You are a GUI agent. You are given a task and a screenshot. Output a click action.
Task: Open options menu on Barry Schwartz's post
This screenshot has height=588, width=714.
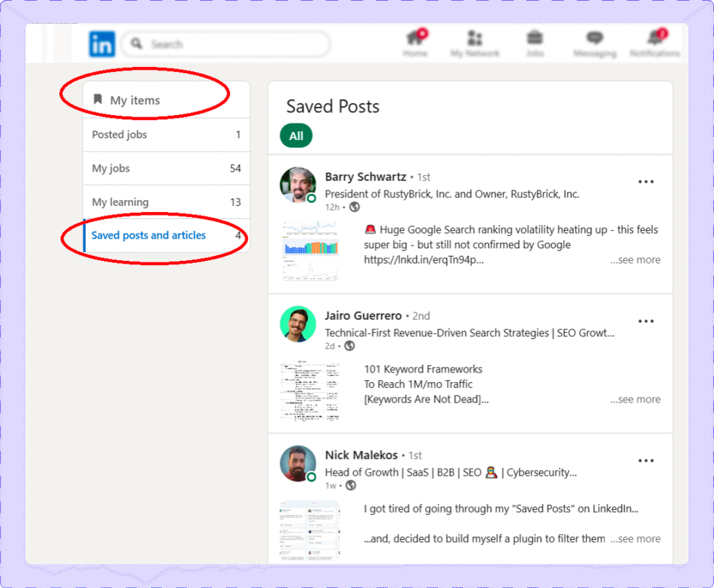click(646, 181)
